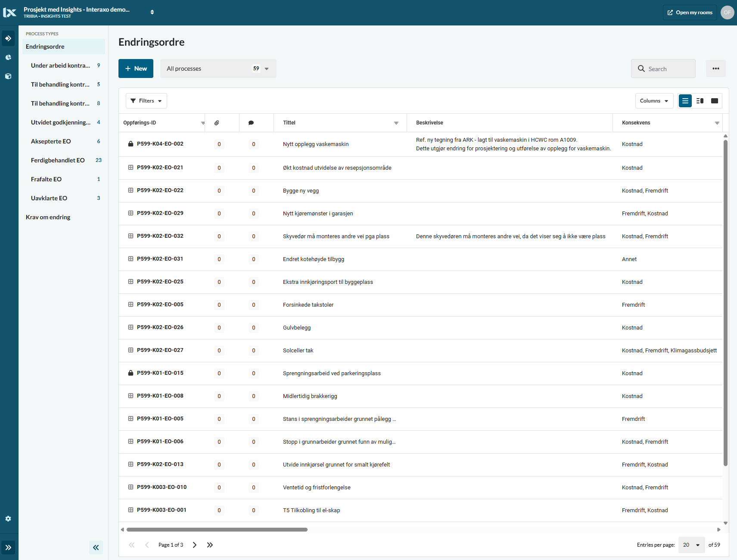
Task: Click the Open my rooms button
Action: [x=690, y=12]
